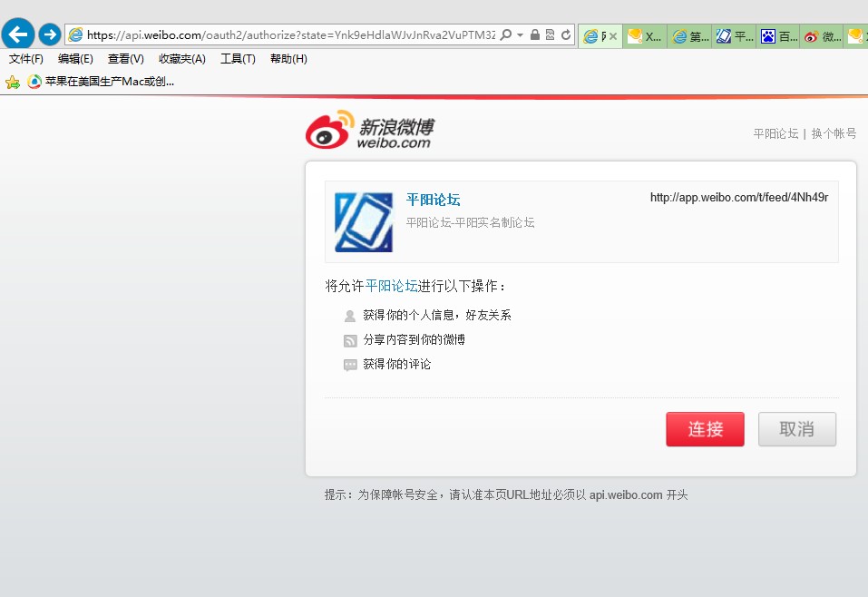
Task: Switch to the tab labeled X...
Action: [x=645, y=36]
